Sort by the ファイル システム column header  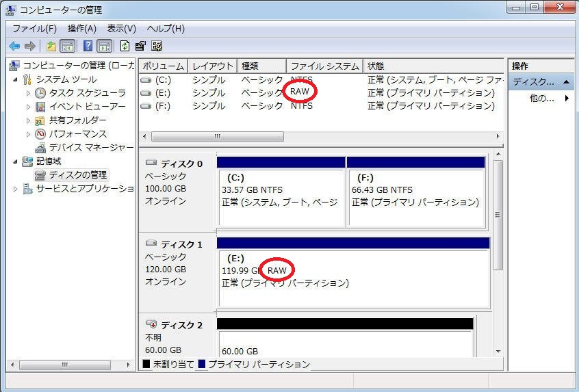pos(324,66)
